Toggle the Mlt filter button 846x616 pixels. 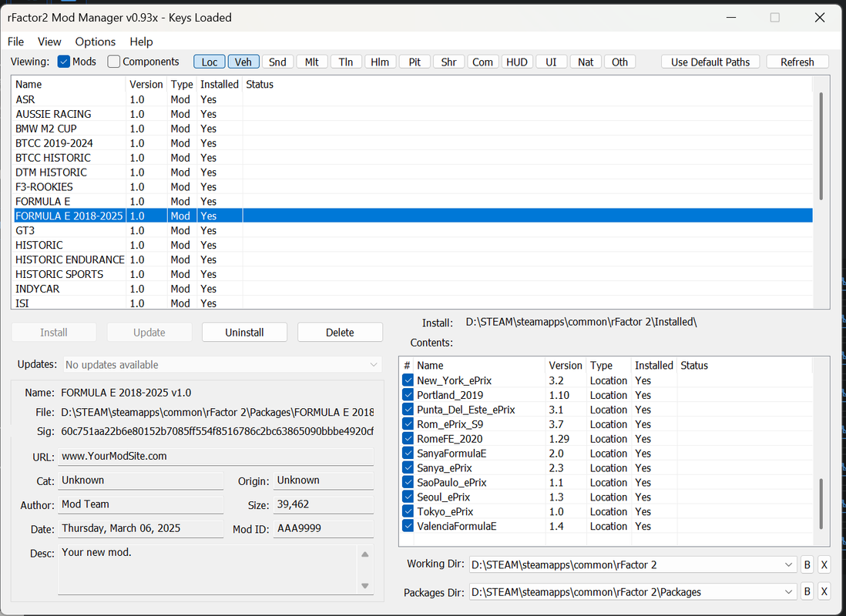[x=312, y=62]
